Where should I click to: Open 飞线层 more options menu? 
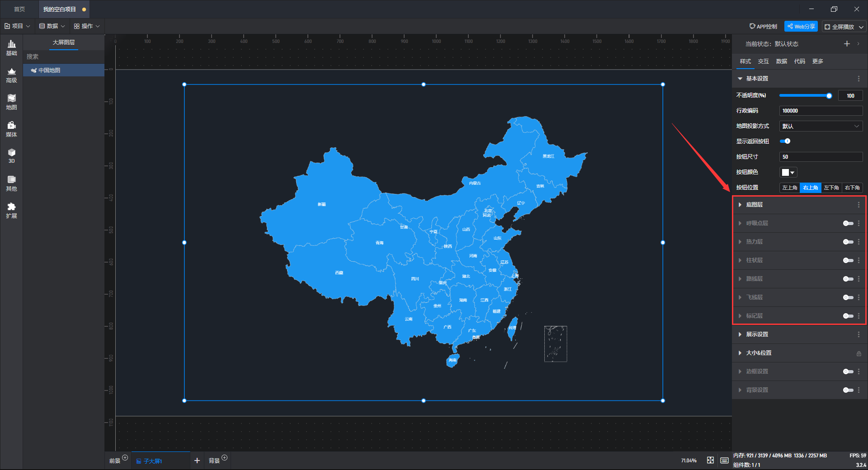(859, 297)
